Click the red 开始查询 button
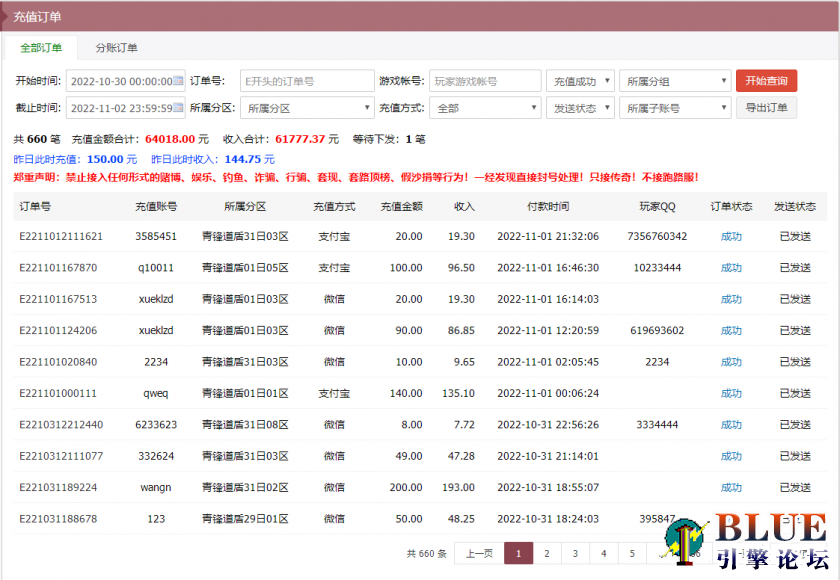The height and width of the screenshot is (580, 840). point(766,80)
